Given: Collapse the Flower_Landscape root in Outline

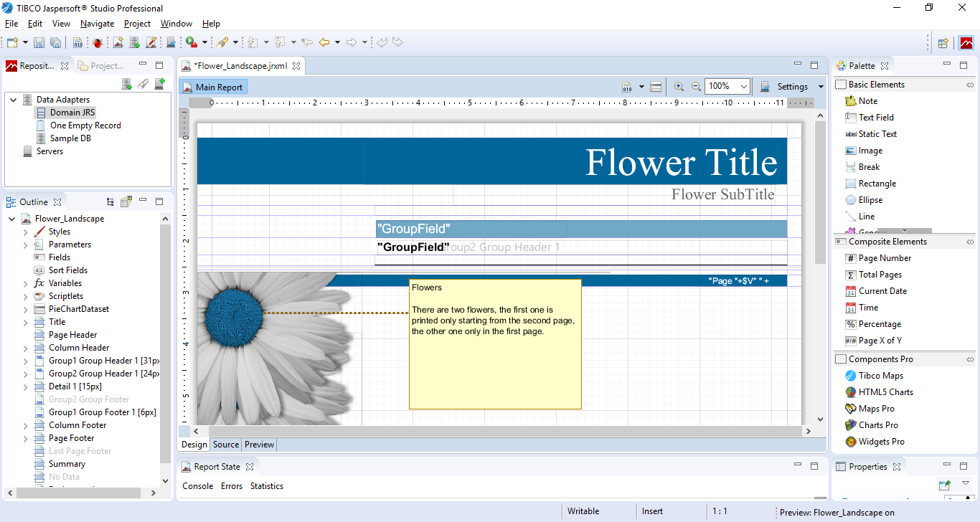Looking at the screenshot, I should (x=12, y=219).
